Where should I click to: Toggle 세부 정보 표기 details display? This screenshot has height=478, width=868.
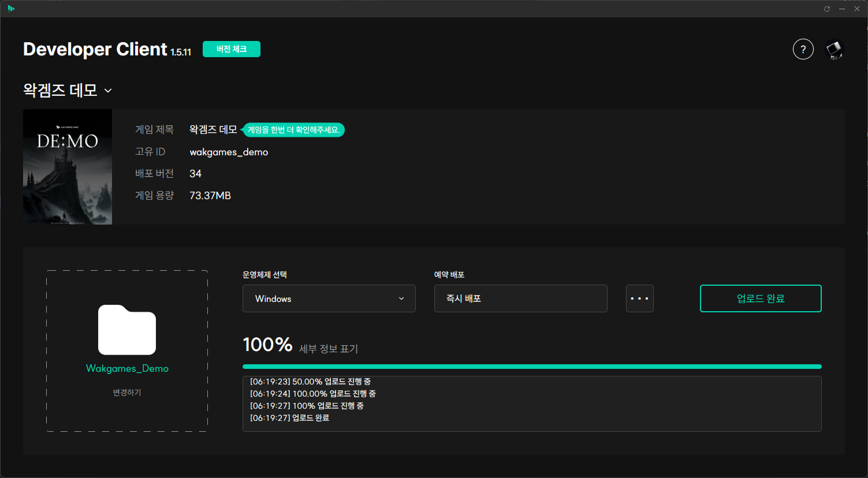point(329,349)
